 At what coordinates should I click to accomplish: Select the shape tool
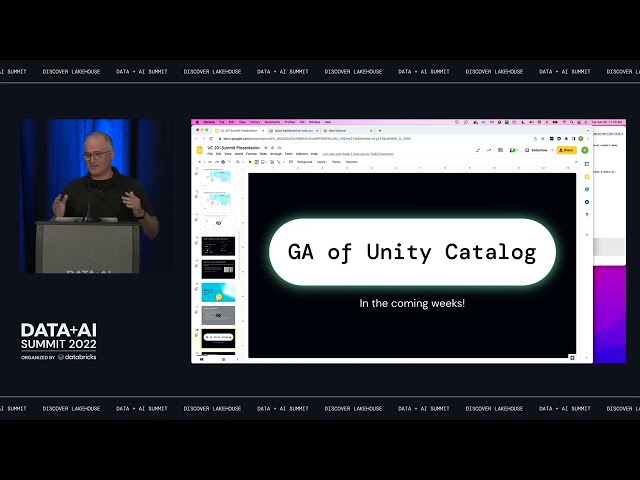[272, 162]
